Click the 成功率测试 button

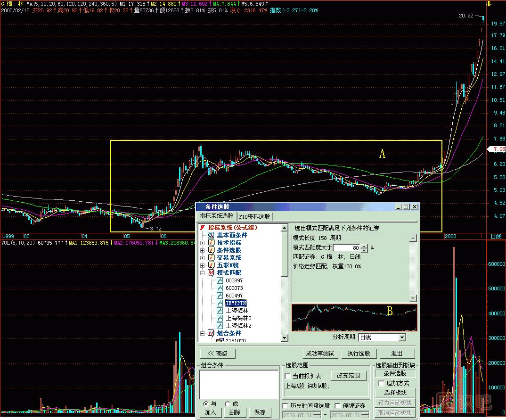320,354
